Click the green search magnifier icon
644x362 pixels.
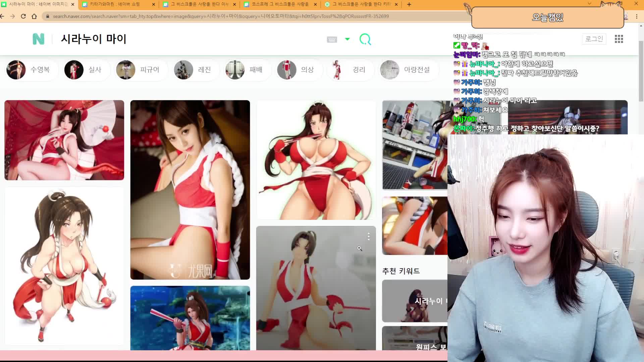pos(365,39)
